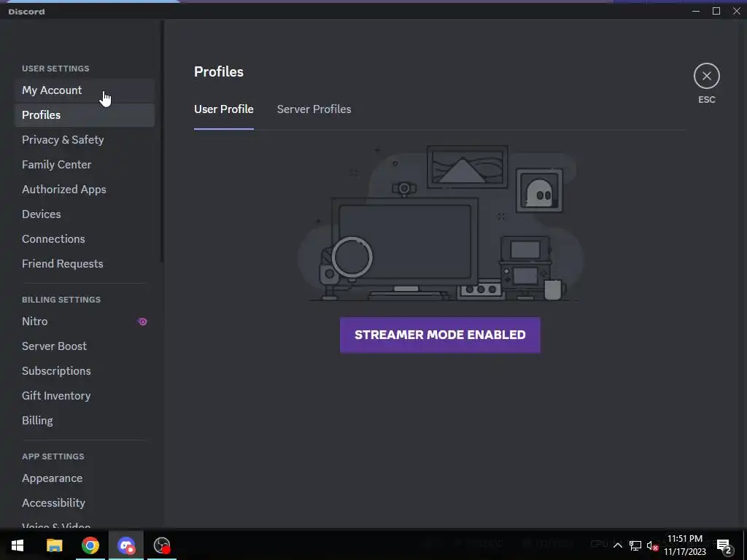Click the muted volume tray icon
This screenshot has width=747, height=560.
click(x=652, y=545)
